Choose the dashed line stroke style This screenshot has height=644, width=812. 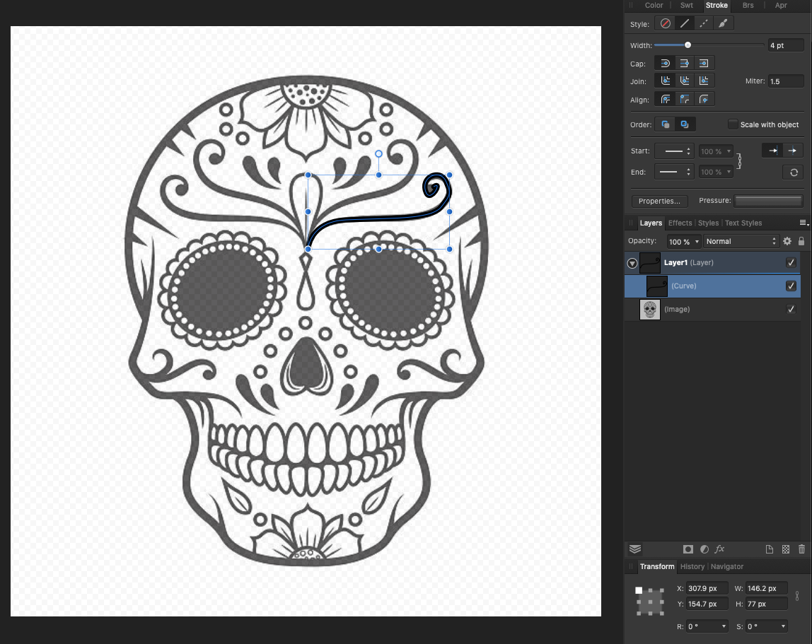point(704,23)
